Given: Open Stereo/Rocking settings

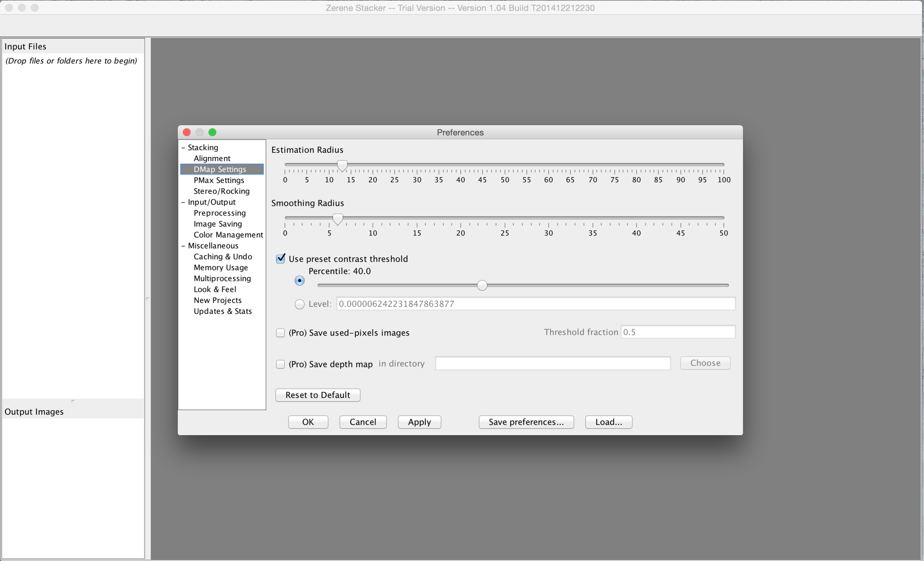Looking at the screenshot, I should tap(221, 191).
